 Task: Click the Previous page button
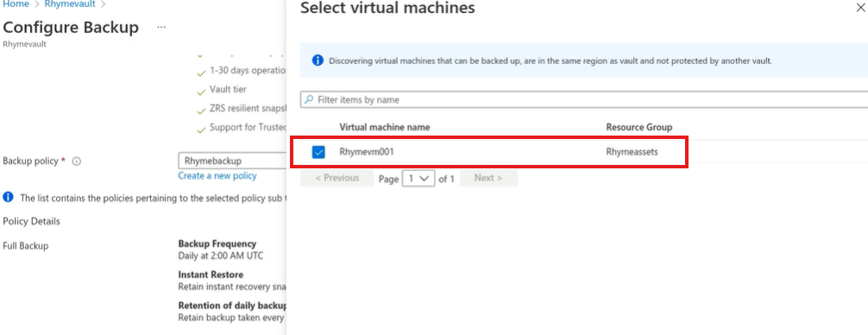pos(337,178)
